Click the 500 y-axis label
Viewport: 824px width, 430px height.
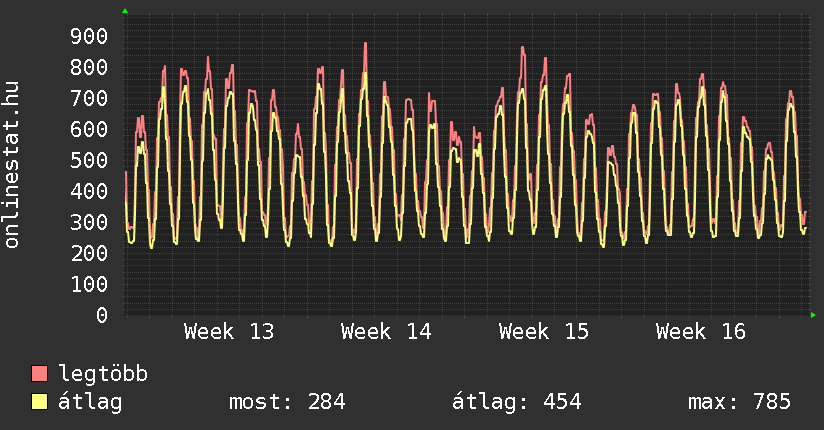coord(88,161)
